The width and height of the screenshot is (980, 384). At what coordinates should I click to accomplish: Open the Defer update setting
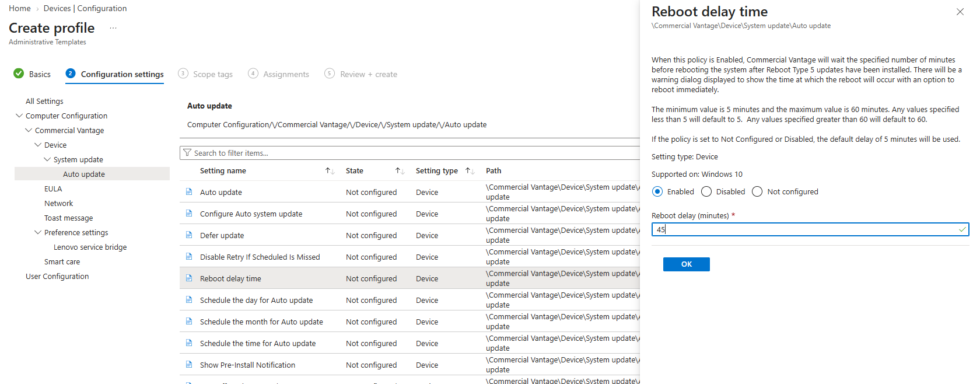pos(222,235)
